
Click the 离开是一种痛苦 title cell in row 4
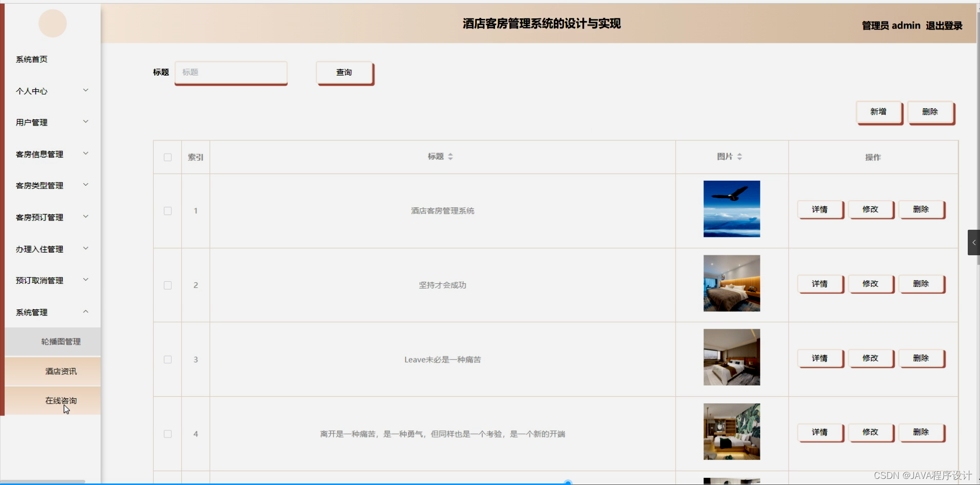[x=443, y=434]
